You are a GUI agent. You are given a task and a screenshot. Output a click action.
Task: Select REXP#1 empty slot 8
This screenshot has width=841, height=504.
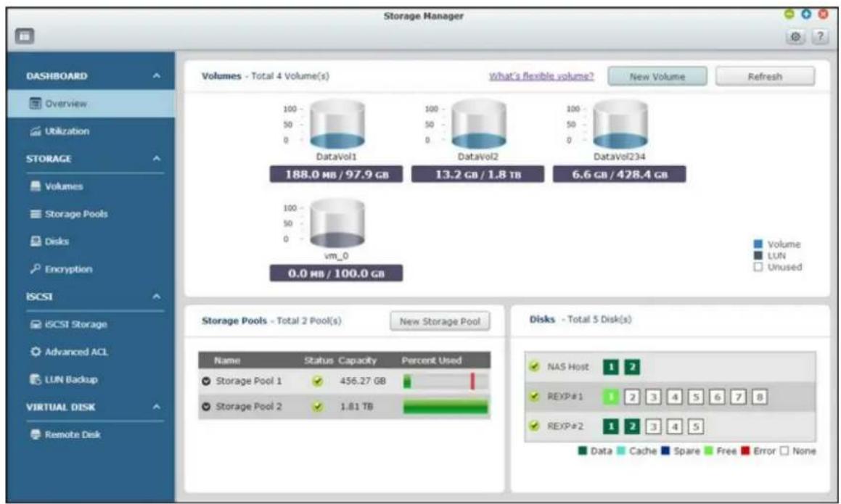click(x=760, y=397)
